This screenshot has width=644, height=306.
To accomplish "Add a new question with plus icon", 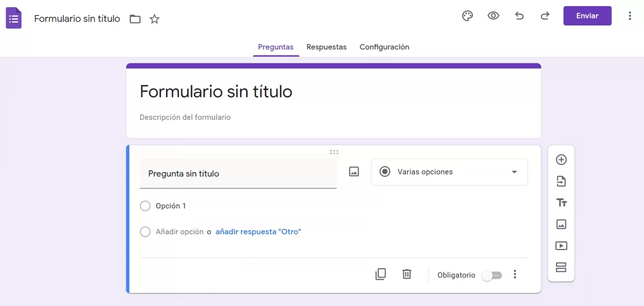I will click(561, 159).
